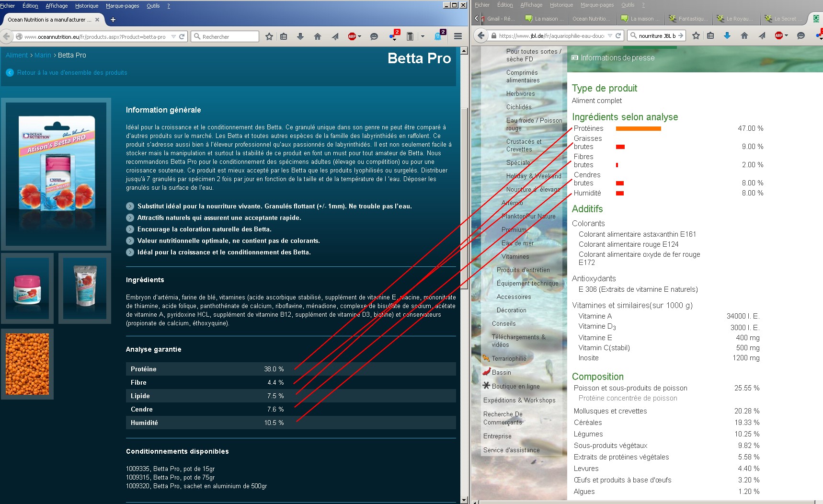Screen dimensions: 823x504
Task: Bookmark jbl.de page with the star icon
Action: [696, 35]
